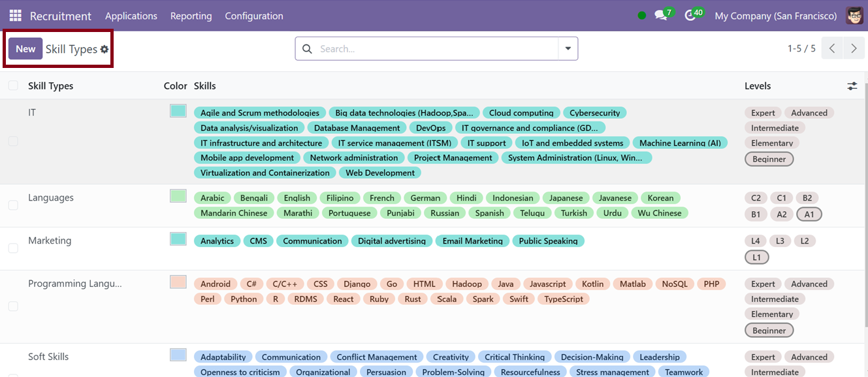Click the Database Management skill tag

click(357, 128)
